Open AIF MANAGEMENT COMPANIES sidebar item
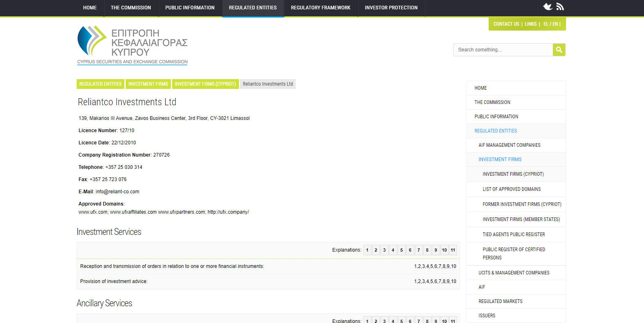 click(516, 145)
